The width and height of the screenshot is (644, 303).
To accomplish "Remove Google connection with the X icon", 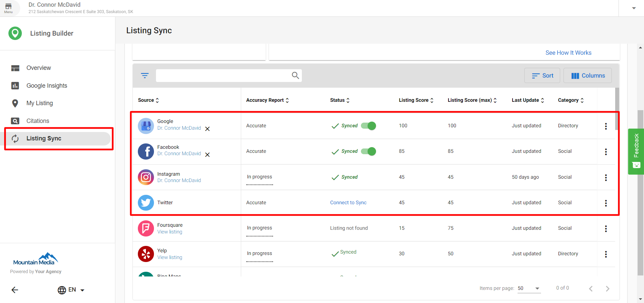I will tap(207, 129).
